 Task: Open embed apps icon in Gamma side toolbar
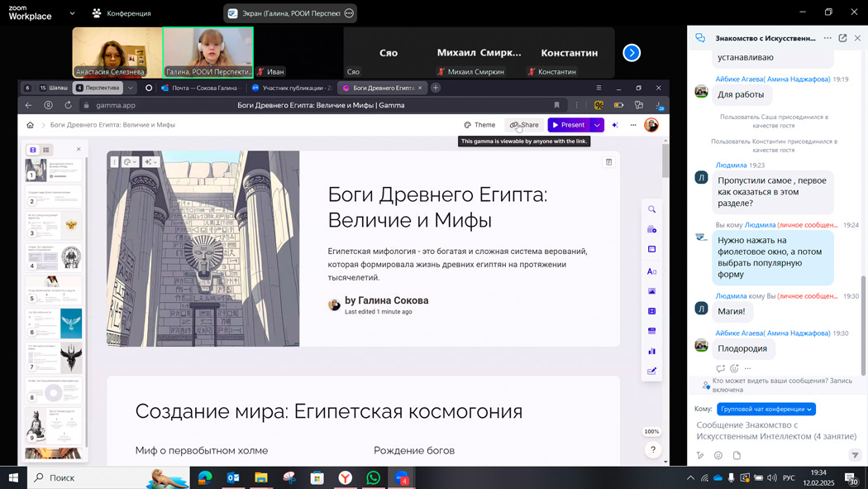(651, 331)
